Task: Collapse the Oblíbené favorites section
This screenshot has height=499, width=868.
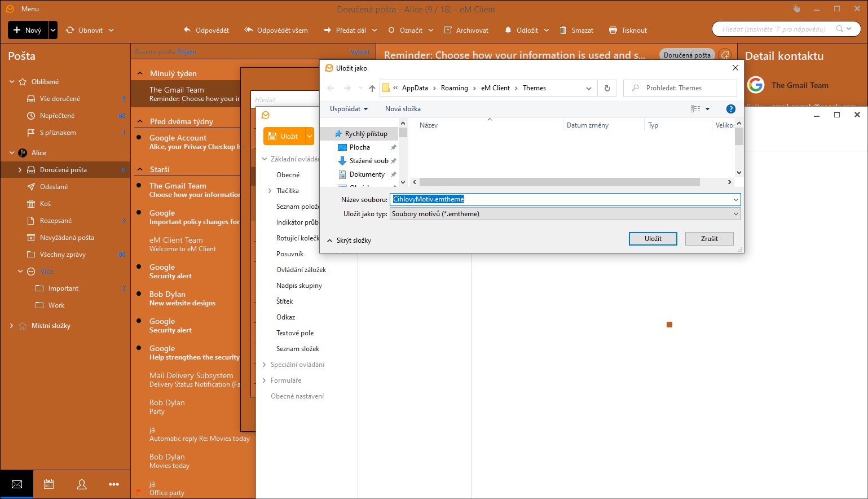Action: tap(12, 82)
